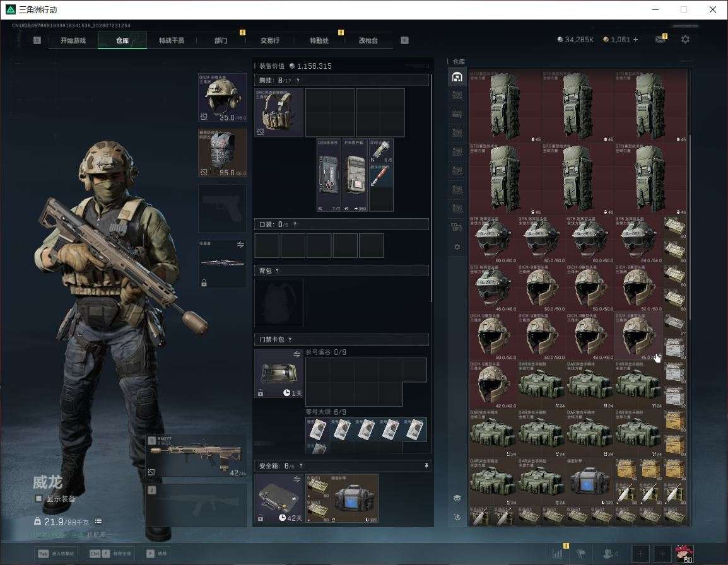Click the help icon next to 安全箱
The width and height of the screenshot is (728, 565).
pos(301,465)
